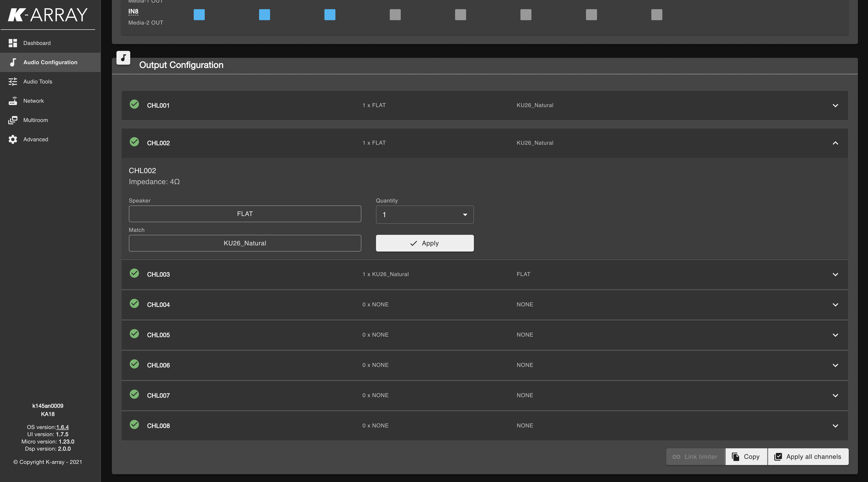This screenshot has height=482, width=868.
Task: Click the green check status for CHL003
Action: pos(134,273)
